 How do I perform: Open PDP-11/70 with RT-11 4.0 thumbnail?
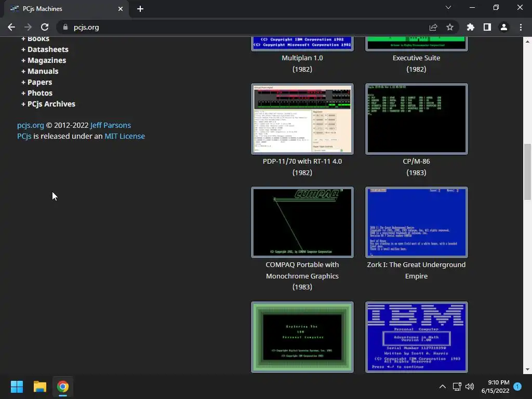click(302, 119)
